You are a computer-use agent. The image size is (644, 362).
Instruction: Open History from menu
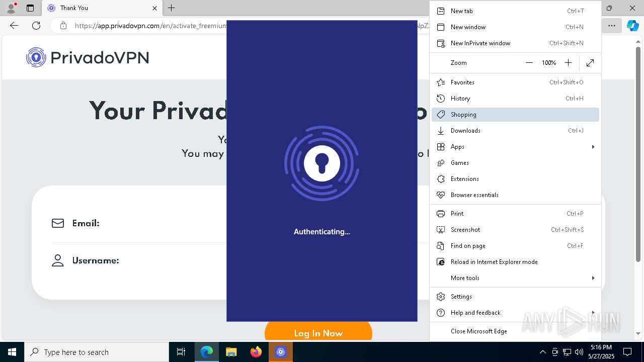515,99
